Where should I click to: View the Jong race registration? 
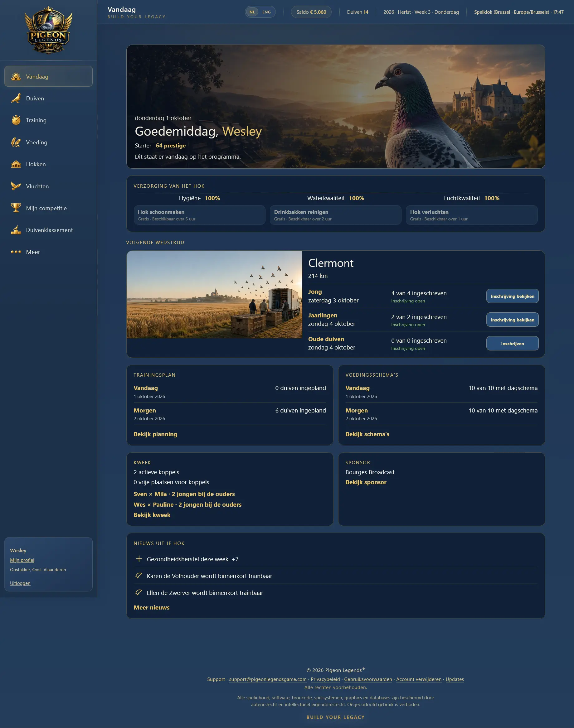coord(513,296)
